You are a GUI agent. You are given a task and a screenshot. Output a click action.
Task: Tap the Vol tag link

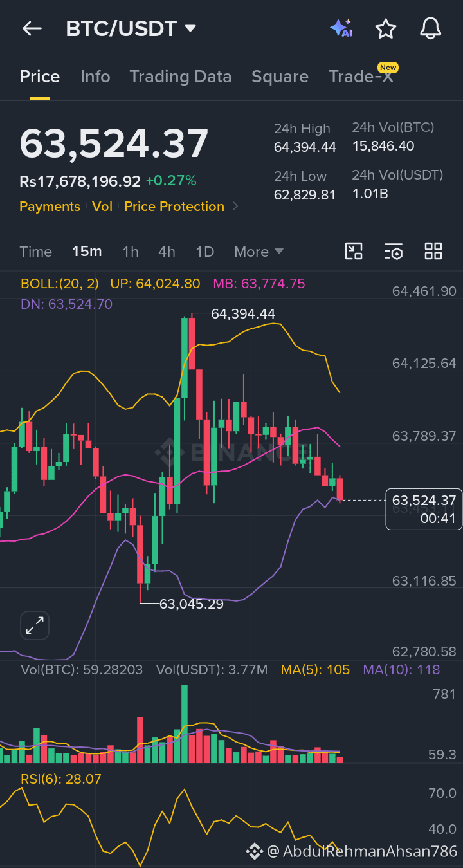pyautogui.click(x=102, y=207)
